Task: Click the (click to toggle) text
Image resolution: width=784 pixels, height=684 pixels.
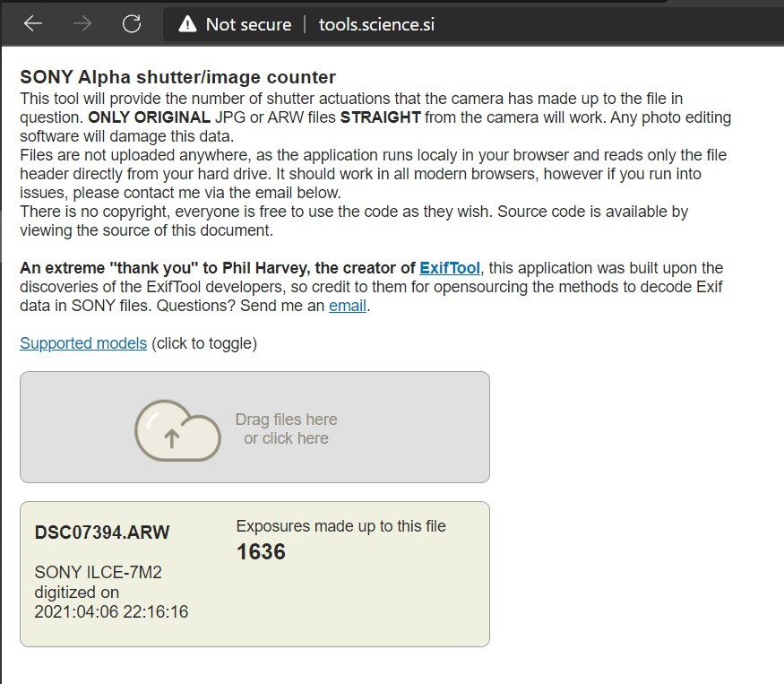Action: 204,343
